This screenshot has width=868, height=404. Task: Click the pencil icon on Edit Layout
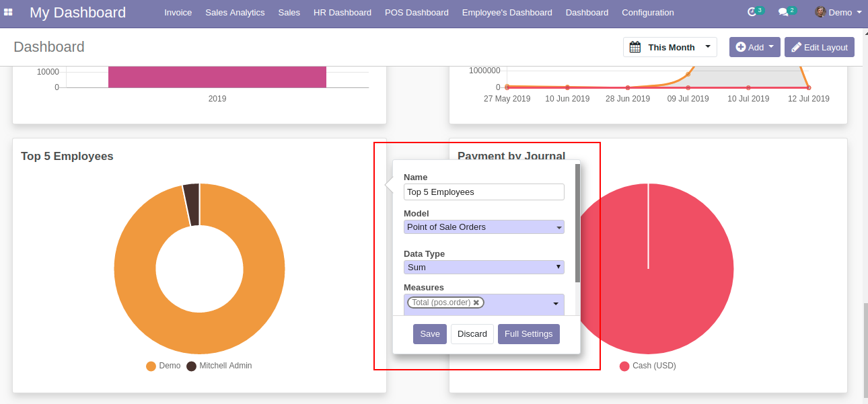pyautogui.click(x=796, y=47)
